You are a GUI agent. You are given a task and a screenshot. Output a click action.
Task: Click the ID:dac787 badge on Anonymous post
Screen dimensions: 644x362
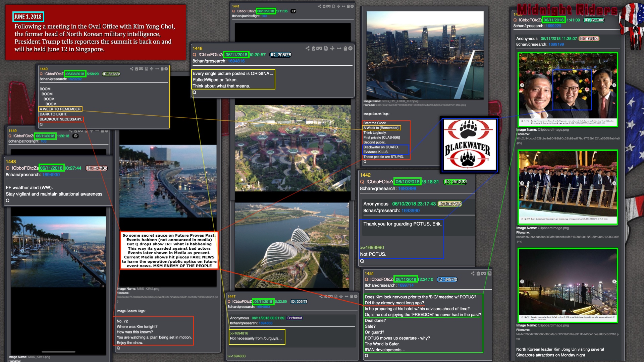coord(450,204)
